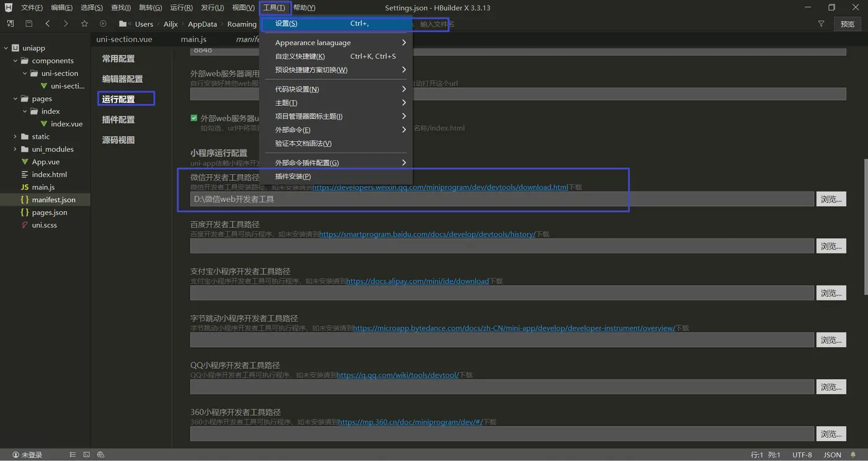Switch to uni-section.vue tab
868x461 pixels.
pos(124,39)
